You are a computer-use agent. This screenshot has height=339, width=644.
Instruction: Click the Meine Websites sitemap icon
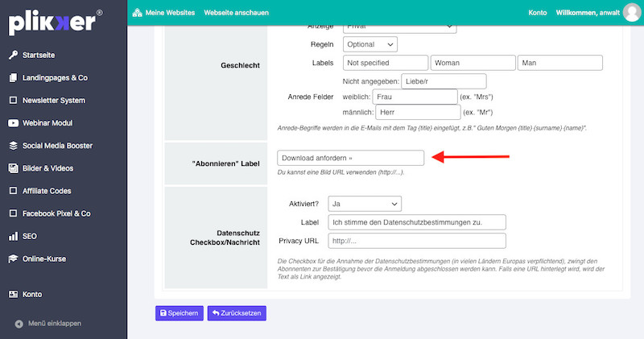coord(136,13)
